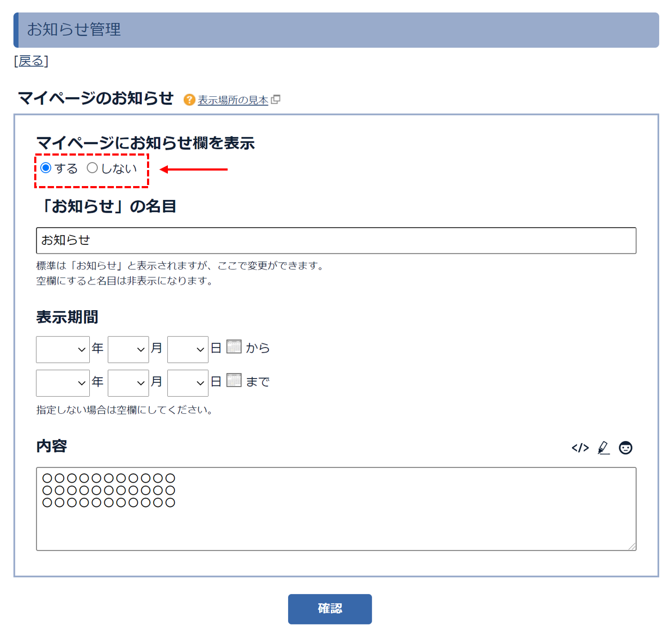The width and height of the screenshot is (672, 640).
Task: Click the external window icon after 表示場所の見本
Action: 276,99
